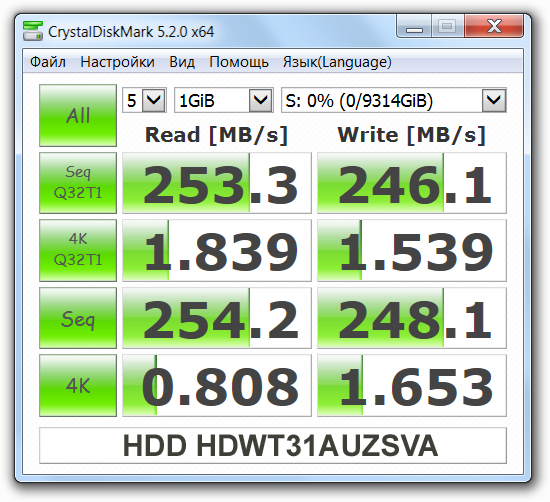Run the plain Seq test
Screen dimensions: 550x502
[x=78, y=318]
